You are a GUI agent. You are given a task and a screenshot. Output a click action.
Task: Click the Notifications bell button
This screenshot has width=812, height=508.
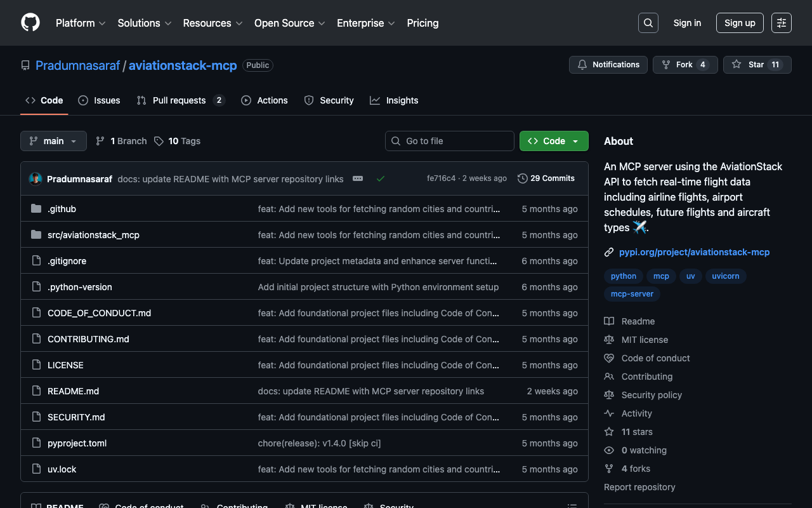(608, 65)
